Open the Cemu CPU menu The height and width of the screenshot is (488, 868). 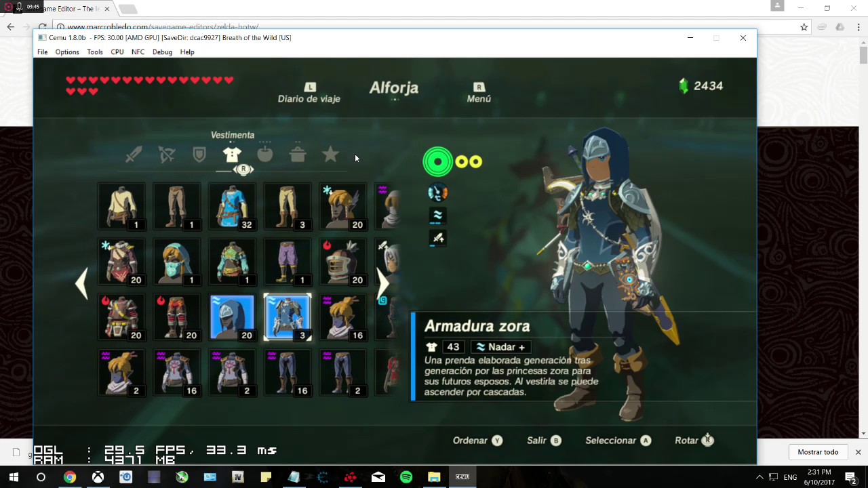click(117, 52)
